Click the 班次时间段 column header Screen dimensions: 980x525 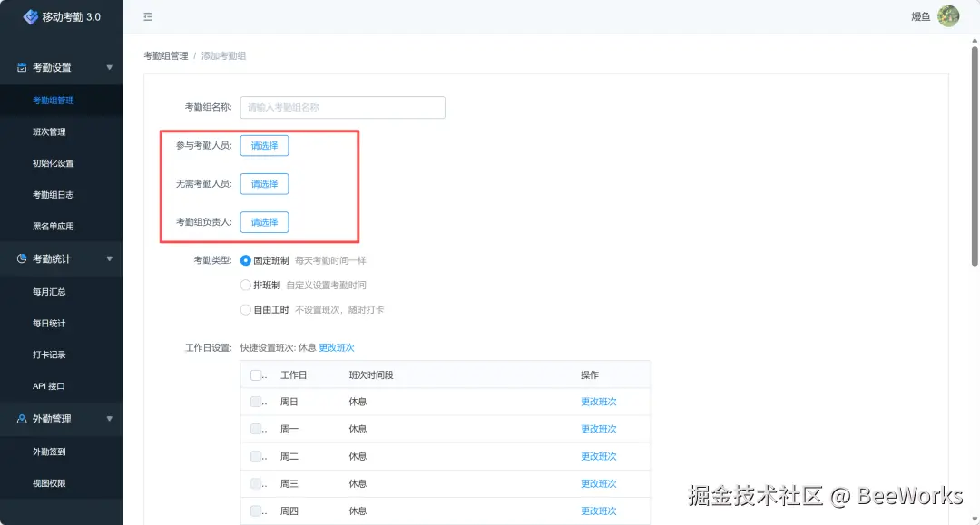point(370,375)
